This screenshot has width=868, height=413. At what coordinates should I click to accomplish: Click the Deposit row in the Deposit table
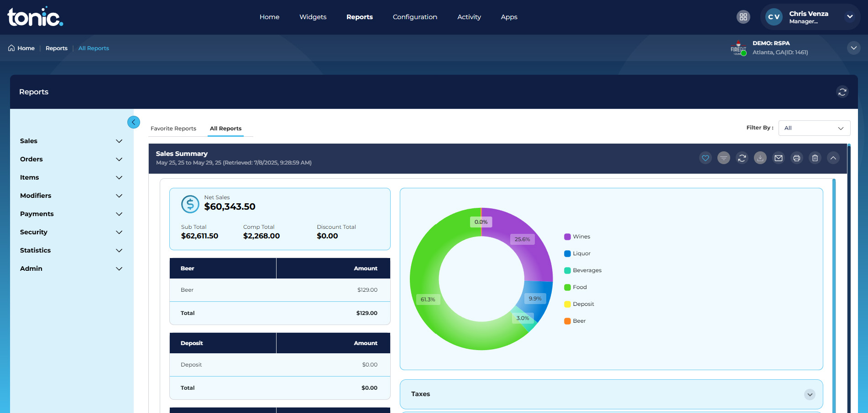pos(280,365)
